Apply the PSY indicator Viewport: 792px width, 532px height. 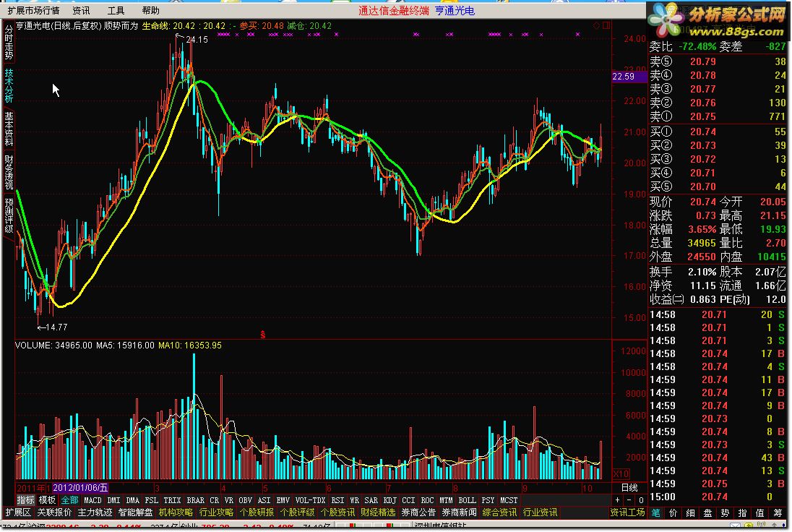[488, 500]
